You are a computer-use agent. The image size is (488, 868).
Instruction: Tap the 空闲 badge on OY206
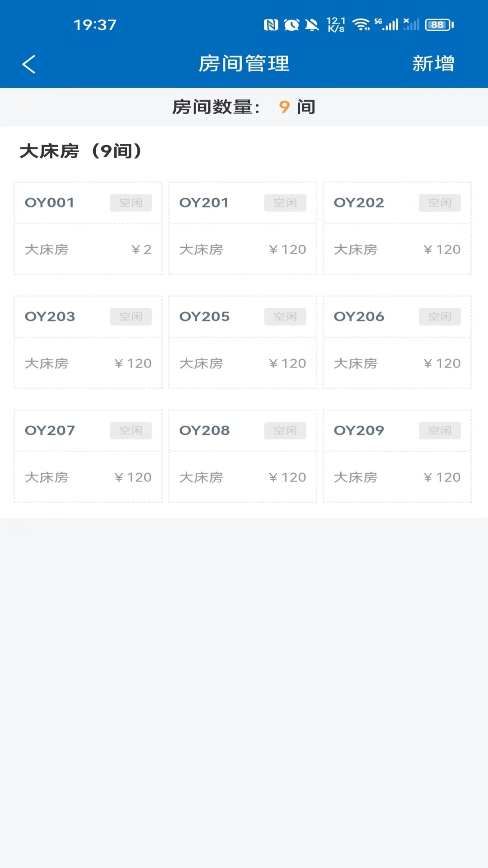tap(440, 316)
